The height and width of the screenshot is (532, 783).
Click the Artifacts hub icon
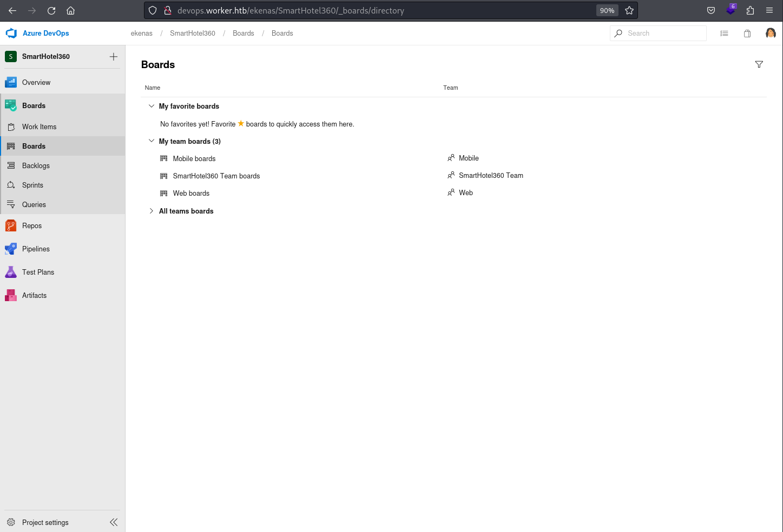coord(11,295)
